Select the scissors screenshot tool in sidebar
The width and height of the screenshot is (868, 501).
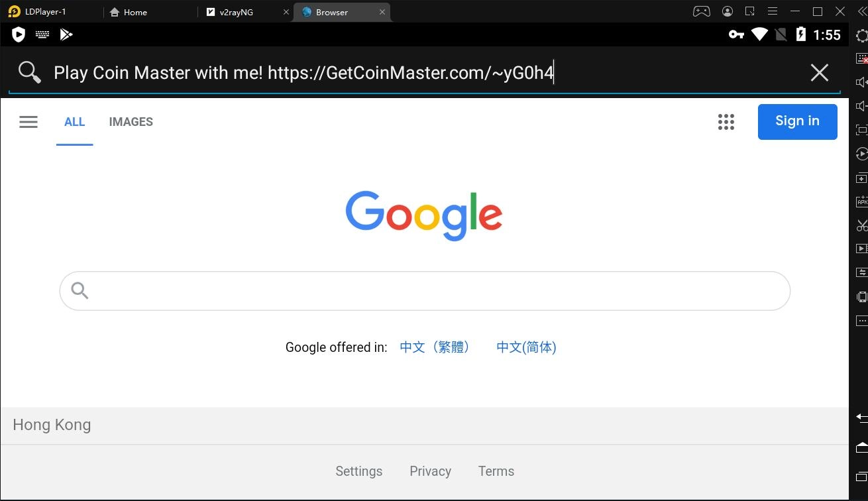click(x=861, y=225)
